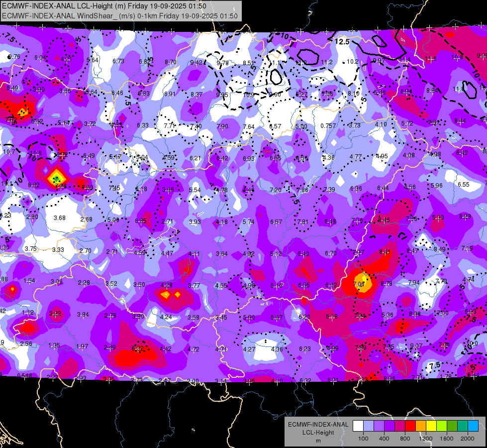
Task: Click the map value 10.7
Action: [x=9, y=152]
